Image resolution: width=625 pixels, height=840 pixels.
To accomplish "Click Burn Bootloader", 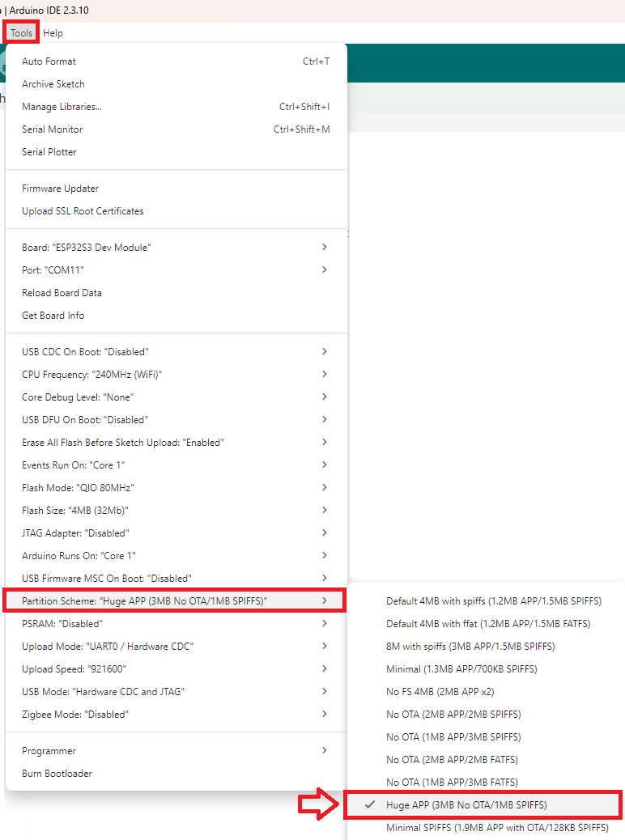I will coord(176,774).
